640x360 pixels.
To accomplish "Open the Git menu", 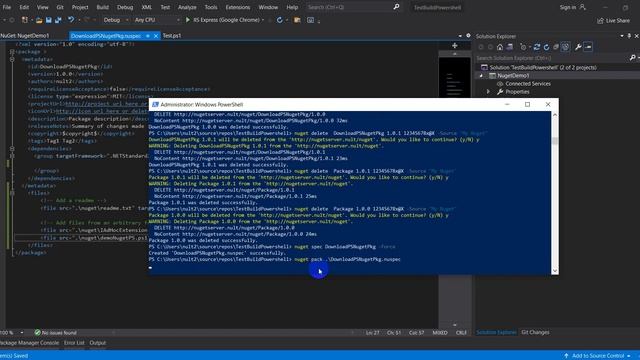I will pyautogui.click(x=60, y=7).
